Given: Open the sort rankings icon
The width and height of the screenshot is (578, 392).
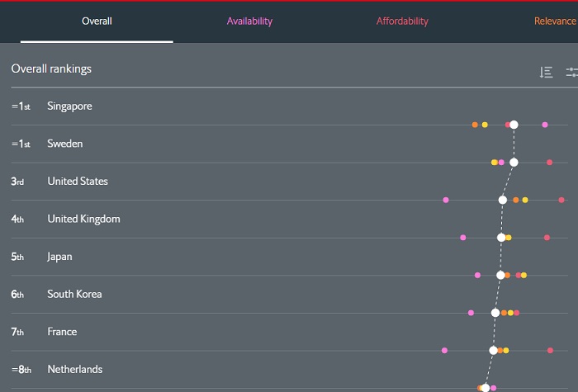Looking at the screenshot, I should coord(546,73).
